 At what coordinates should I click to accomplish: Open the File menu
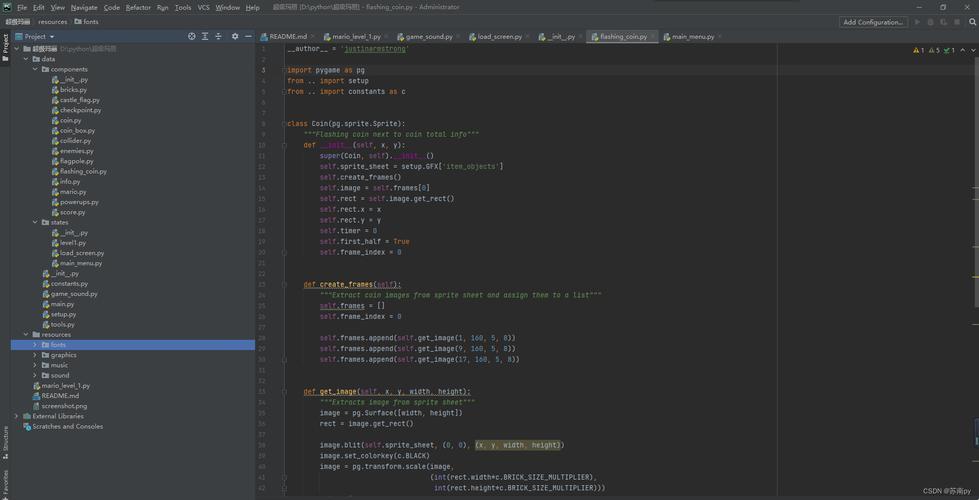click(22, 7)
